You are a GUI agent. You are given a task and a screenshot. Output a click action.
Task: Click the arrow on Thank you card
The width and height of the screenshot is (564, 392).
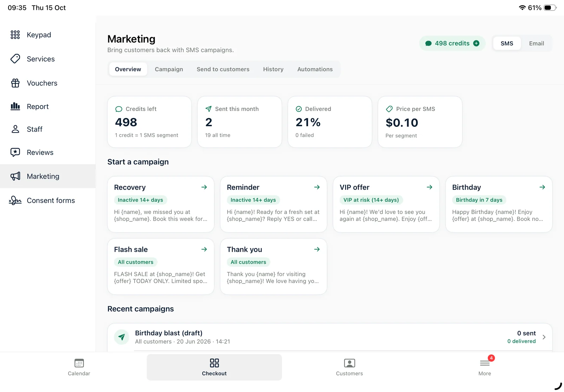[x=317, y=249]
